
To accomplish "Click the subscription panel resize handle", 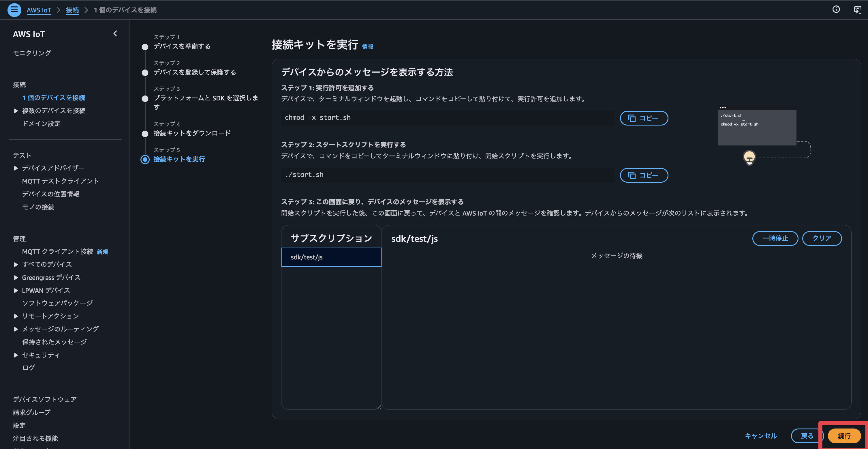I will click(x=379, y=407).
